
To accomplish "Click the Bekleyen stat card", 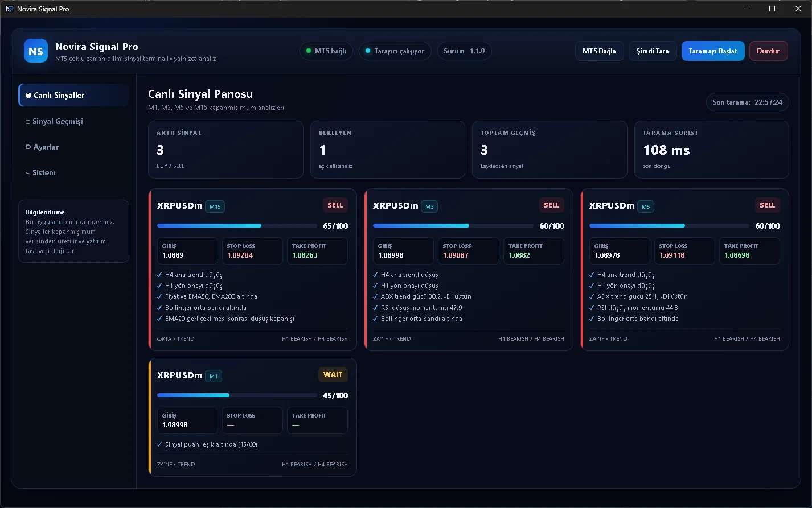I will pos(388,150).
